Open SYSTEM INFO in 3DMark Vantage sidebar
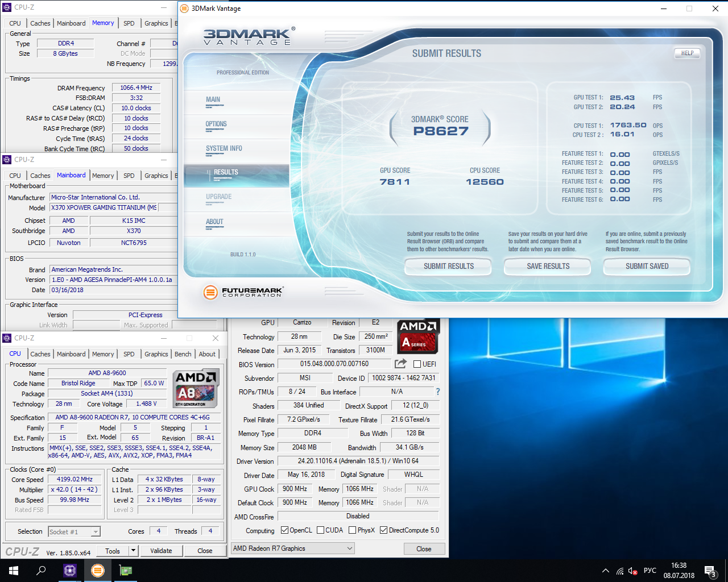This screenshot has width=728, height=582. 224,148
